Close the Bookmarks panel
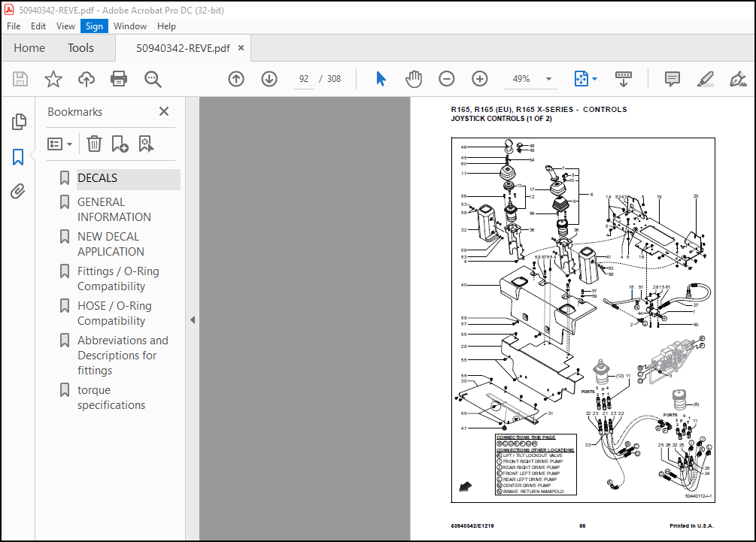Image resolution: width=756 pixels, height=542 pixels. pos(164,111)
